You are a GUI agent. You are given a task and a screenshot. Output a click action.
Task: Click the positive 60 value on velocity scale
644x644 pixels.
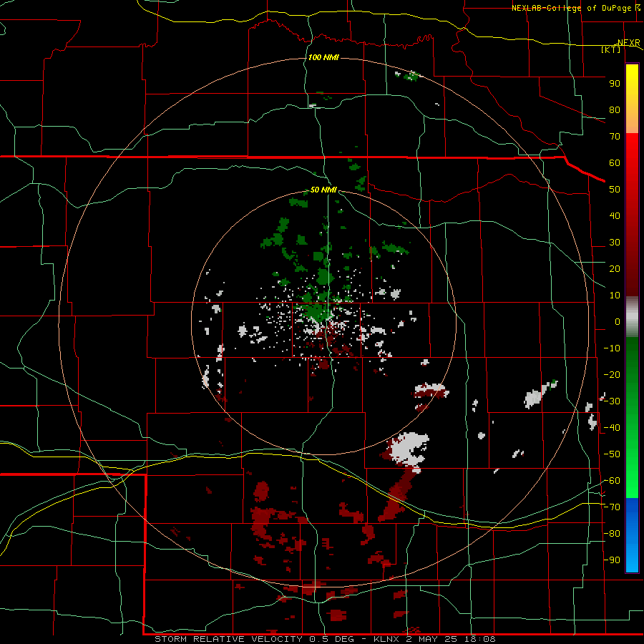click(615, 162)
